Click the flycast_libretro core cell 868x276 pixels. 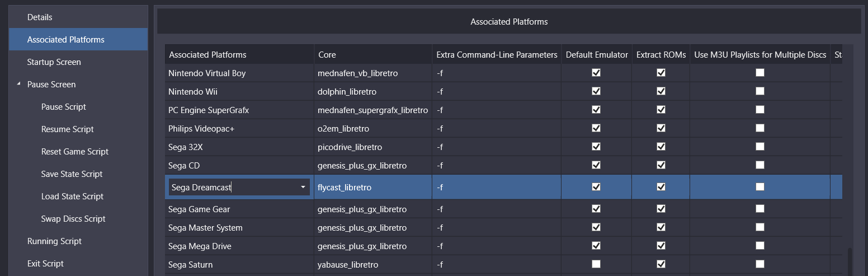(373, 187)
